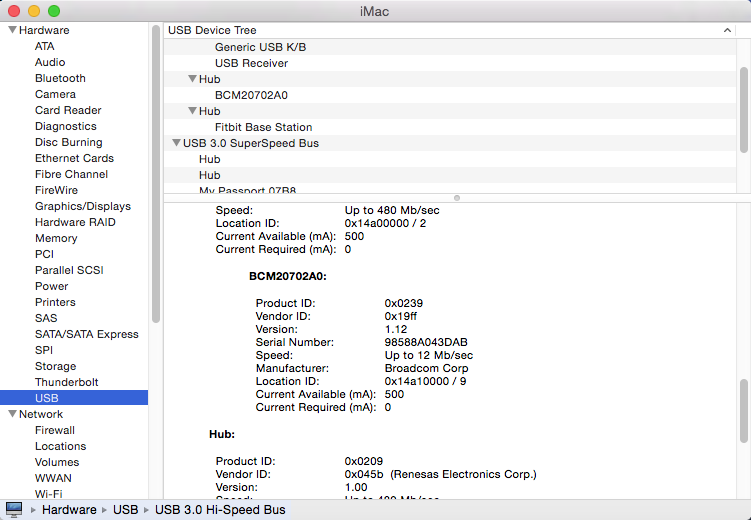The image size is (751, 520).
Task: Select Volumes under Network
Action: pos(57,462)
